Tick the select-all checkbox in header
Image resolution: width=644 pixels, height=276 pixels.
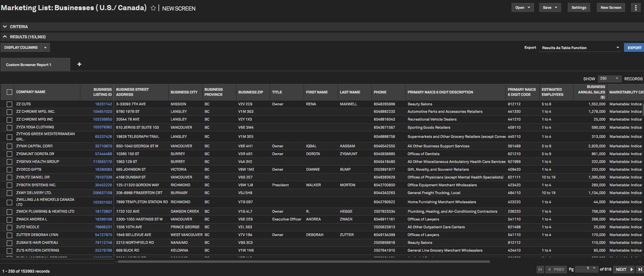coord(9,92)
